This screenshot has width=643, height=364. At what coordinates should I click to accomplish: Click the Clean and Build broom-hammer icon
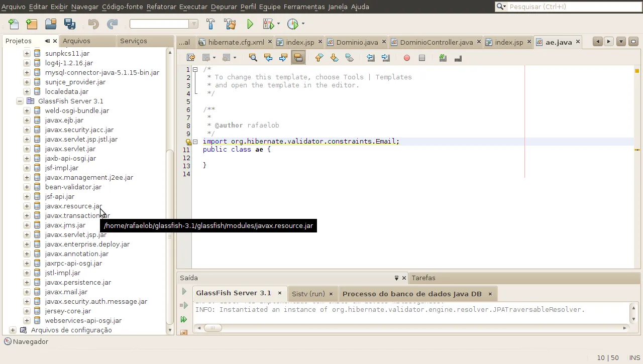point(230,24)
